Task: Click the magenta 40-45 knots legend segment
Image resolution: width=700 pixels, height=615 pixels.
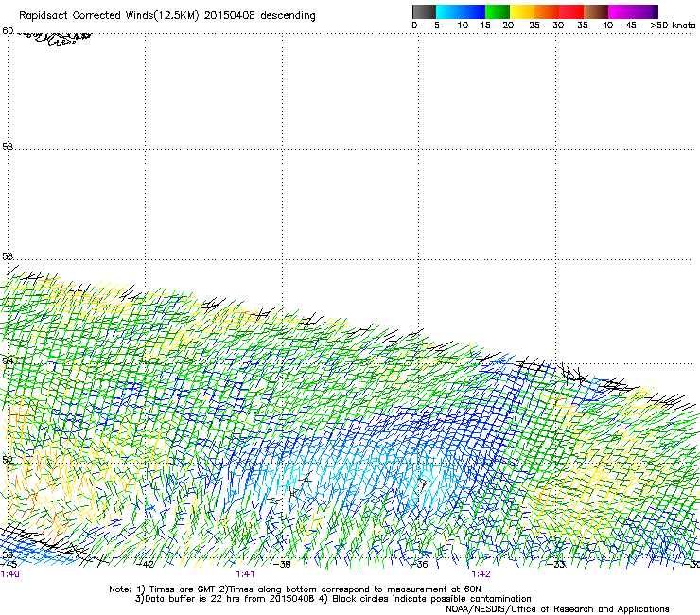Action: click(x=621, y=11)
